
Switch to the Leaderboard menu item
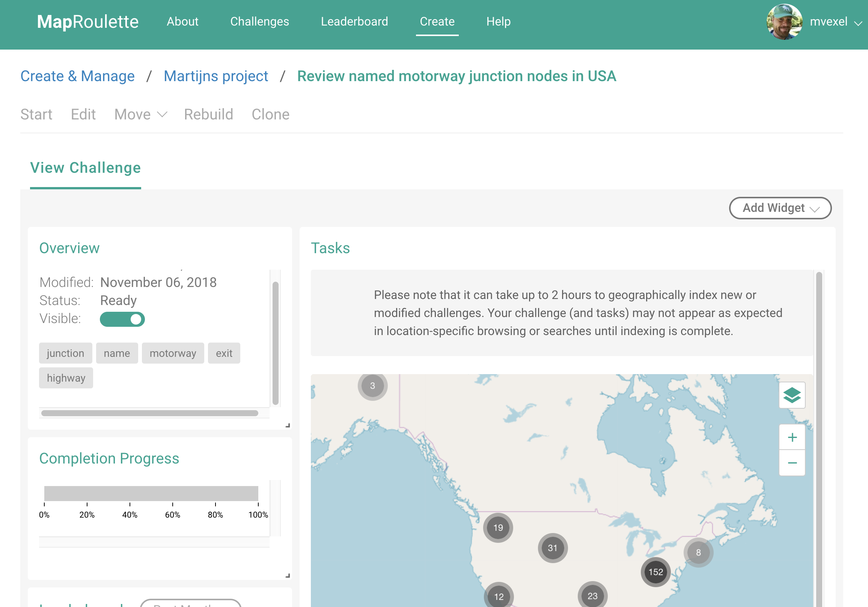tap(354, 21)
